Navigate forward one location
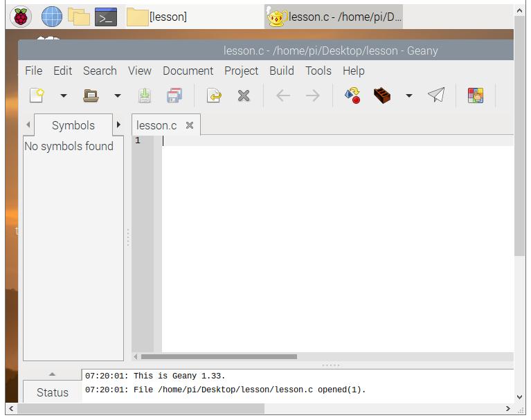This screenshot has width=531, height=420. tap(312, 95)
